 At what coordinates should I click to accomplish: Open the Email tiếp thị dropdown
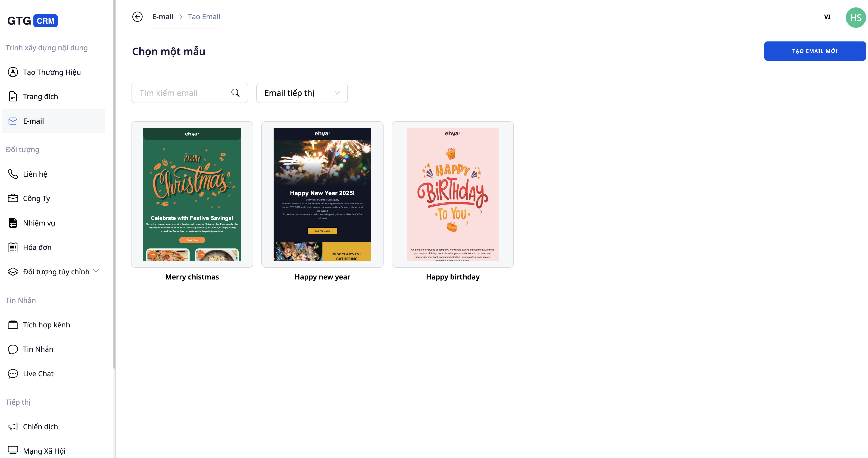[x=302, y=93]
